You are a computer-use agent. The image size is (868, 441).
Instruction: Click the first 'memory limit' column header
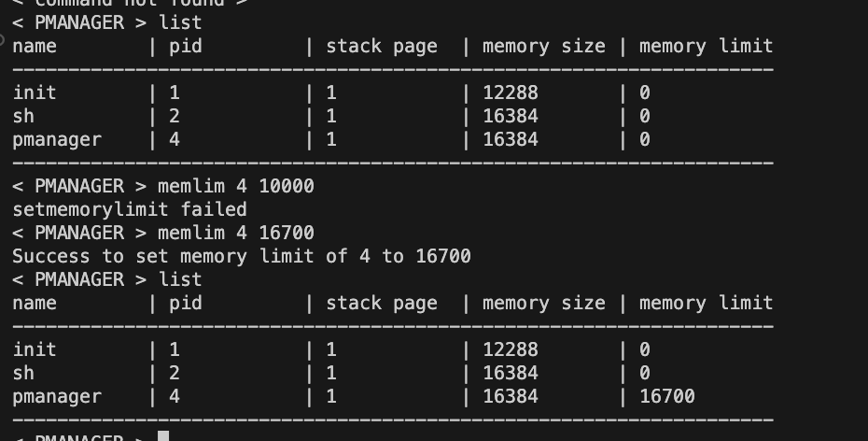click(706, 46)
